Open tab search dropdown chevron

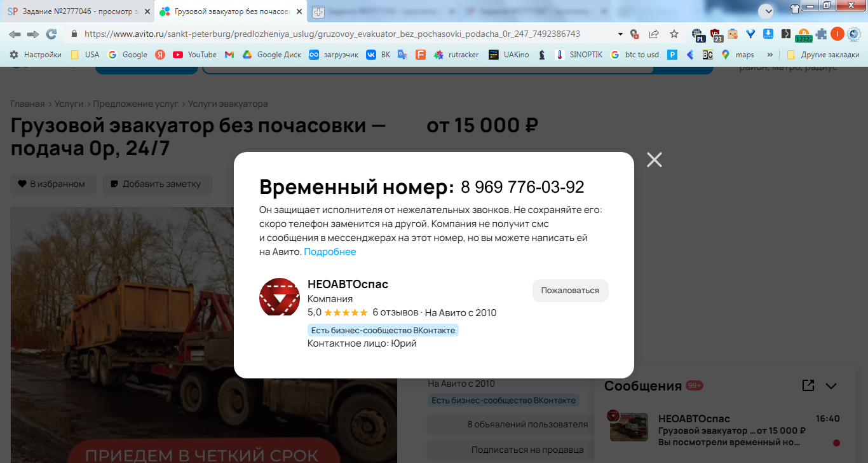click(766, 10)
